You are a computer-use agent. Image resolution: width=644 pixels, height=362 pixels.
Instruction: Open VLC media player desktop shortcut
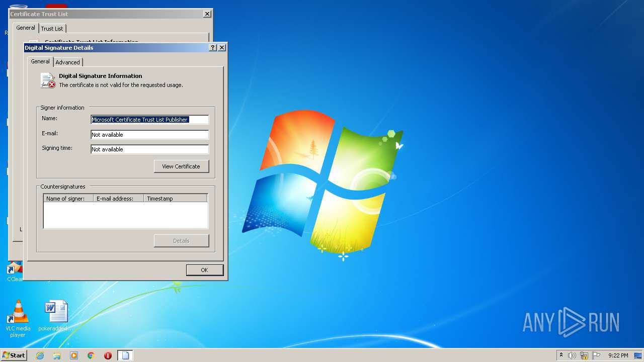18,319
